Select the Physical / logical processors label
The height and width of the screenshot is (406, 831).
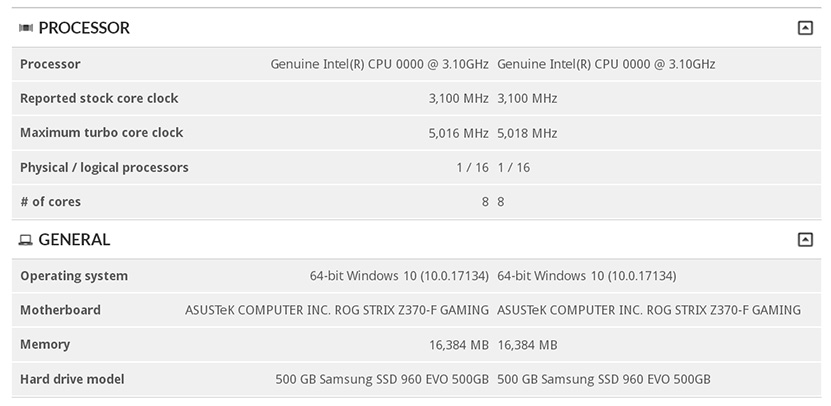104,167
